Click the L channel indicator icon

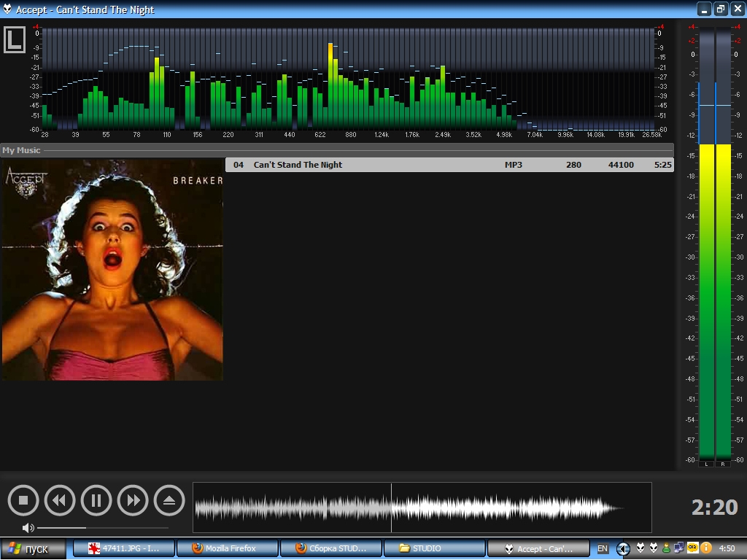[x=14, y=40]
